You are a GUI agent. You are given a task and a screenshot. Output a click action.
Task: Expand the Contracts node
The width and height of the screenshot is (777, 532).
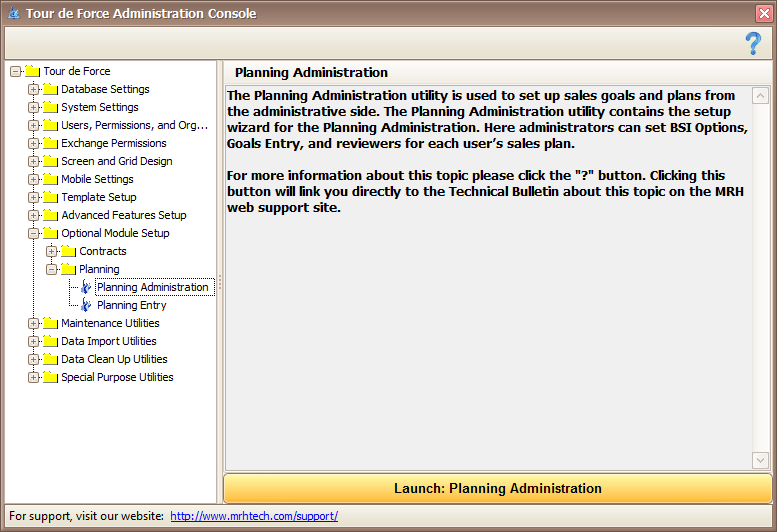51,252
